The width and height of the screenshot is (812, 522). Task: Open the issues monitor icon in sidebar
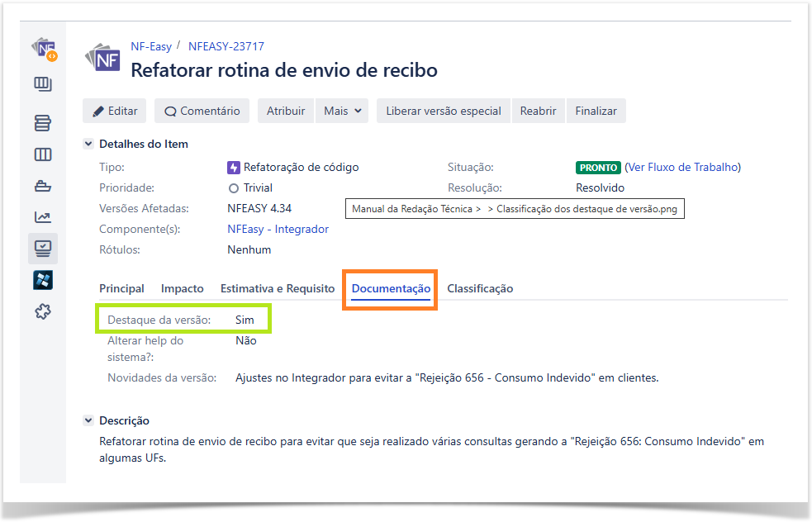pos(43,249)
